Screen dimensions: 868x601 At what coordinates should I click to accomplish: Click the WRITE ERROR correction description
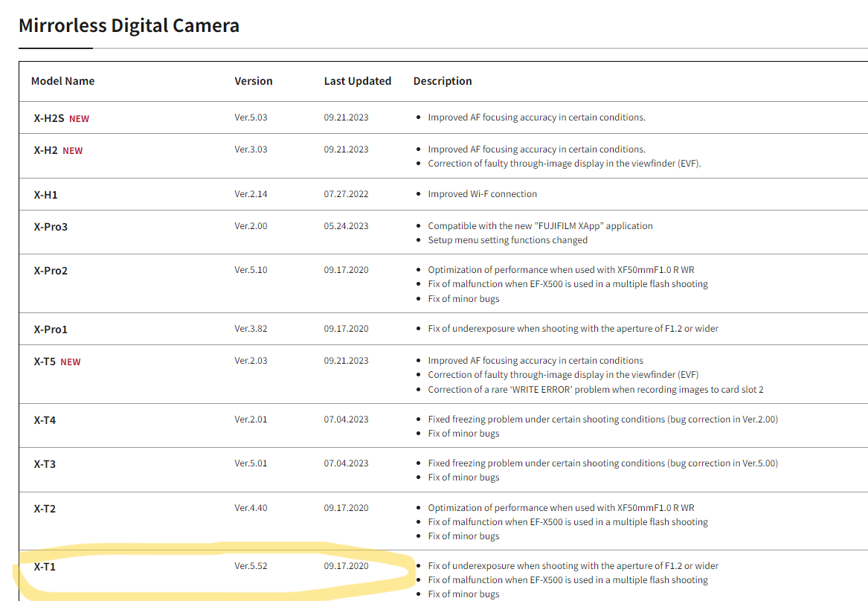tap(596, 390)
